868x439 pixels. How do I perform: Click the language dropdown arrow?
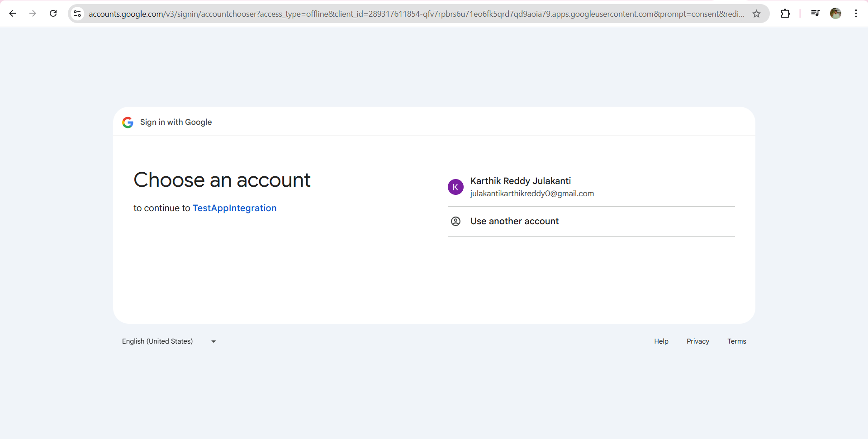pyautogui.click(x=213, y=341)
